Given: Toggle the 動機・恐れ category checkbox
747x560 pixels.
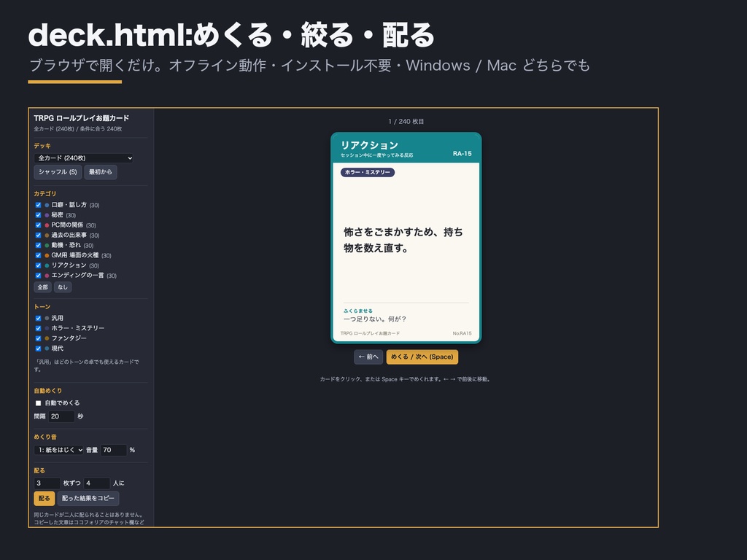Looking at the screenshot, I should 38,245.
